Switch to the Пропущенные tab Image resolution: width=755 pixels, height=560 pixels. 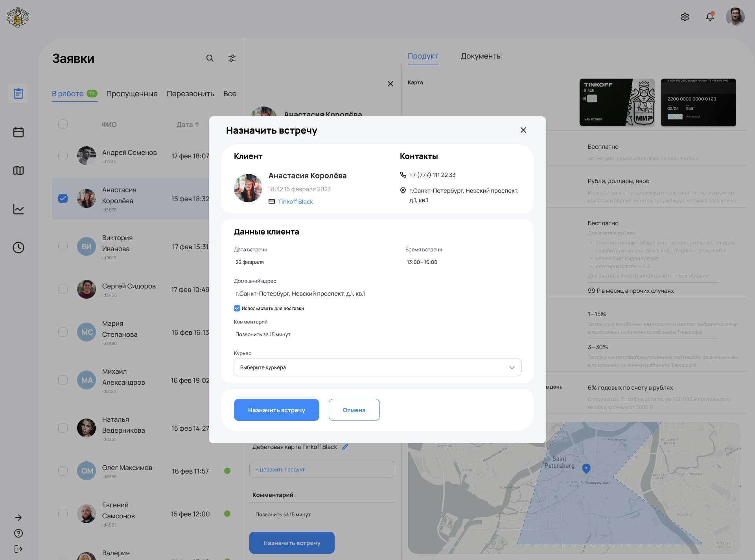coord(132,94)
